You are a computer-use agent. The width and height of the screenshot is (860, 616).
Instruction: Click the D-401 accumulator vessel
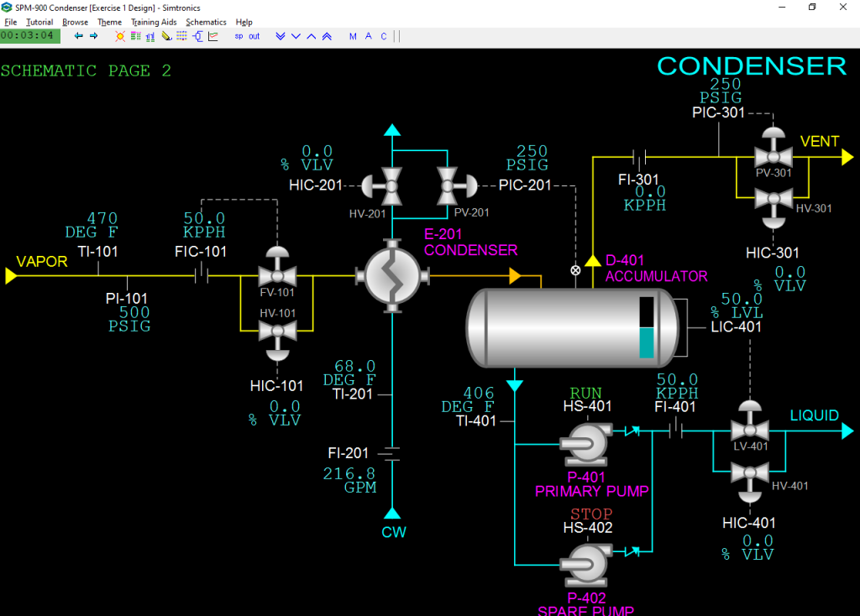(x=573, y=328)
